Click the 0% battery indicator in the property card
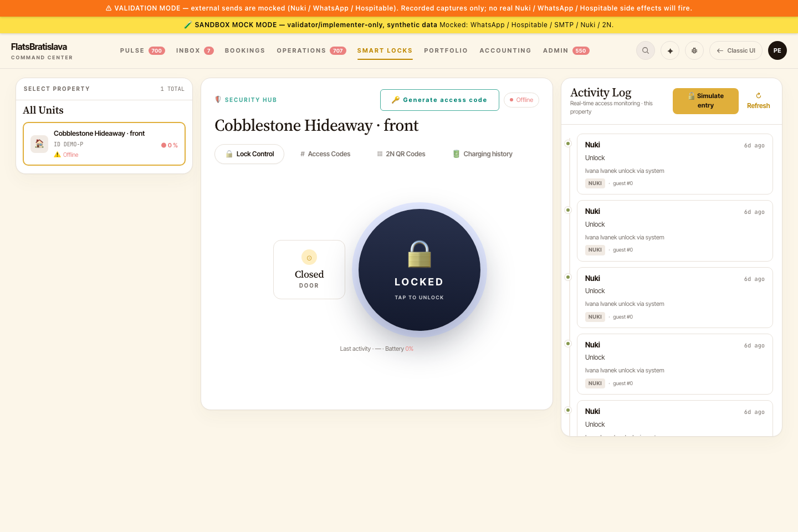Image resolution: width=798 pixels, height=532 pixels. 170,145
